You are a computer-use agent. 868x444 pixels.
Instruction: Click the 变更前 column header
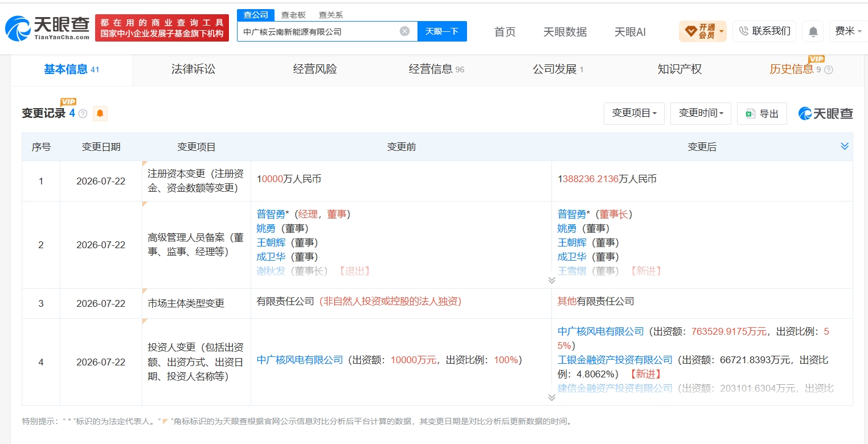click(x=401, y=147)
